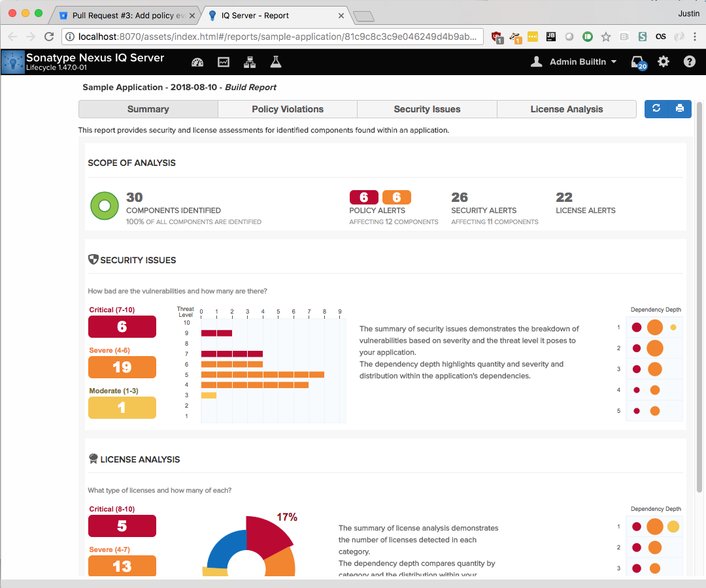Expand the Admin BuiltIn user dropdown
This screenshot has width=706, height=588.
click(x=573, y=61)
